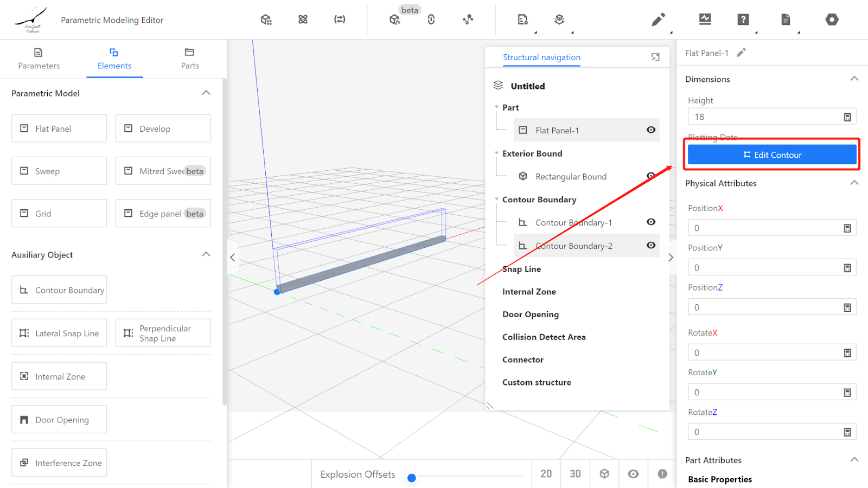The height and width of the screenshot is (488, 868).
Task: Toggle visibility of Contour Boundary-2
Action: pyautogui.click(x=651, y=246)
